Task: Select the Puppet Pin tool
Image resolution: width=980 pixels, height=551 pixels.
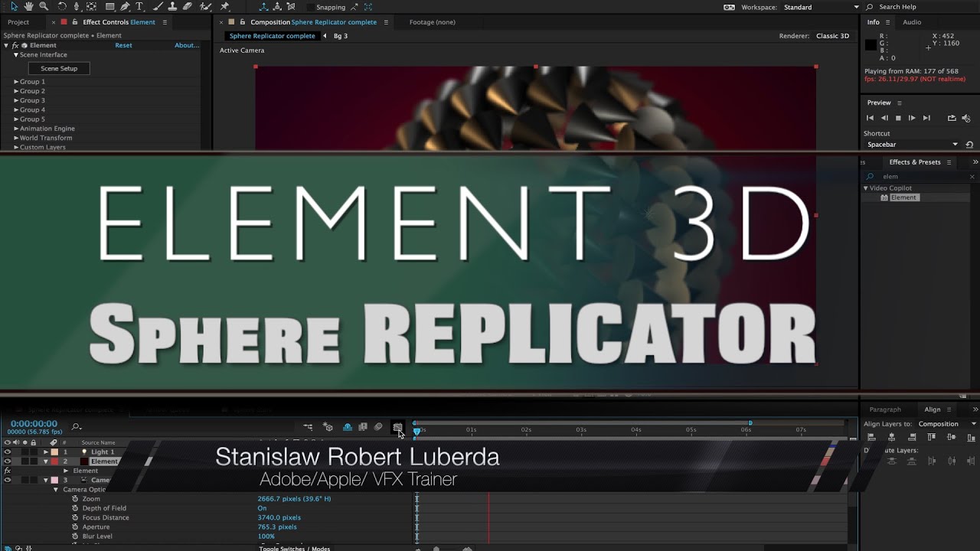Action: [x=224, y=7]
